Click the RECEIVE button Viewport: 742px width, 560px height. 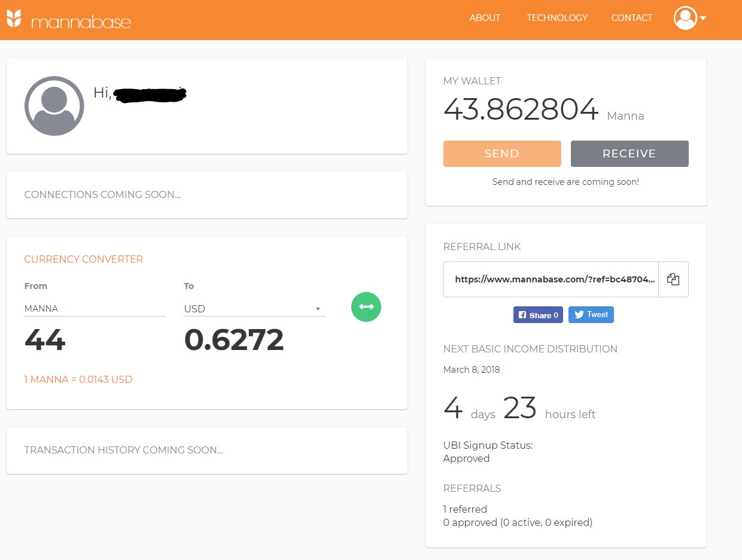pyautogui.click(x=630, y=154)
